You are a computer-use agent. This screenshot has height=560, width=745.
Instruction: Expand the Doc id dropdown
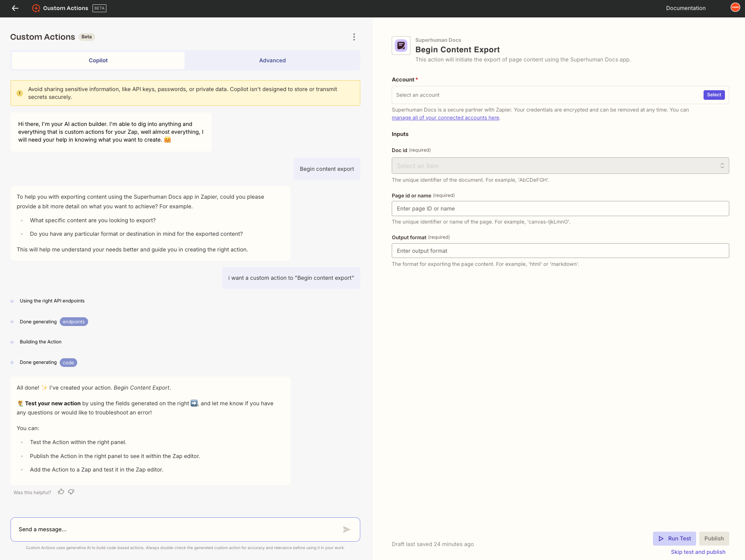coord(560,166)
